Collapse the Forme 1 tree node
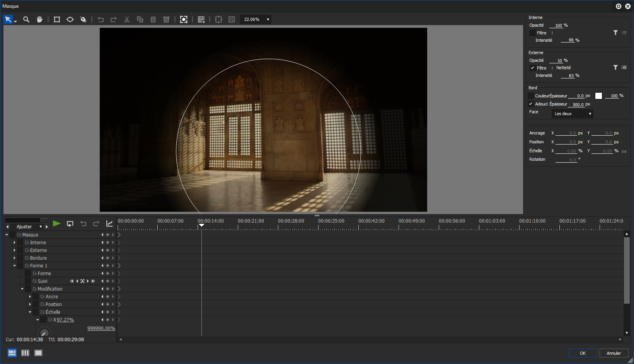The width and height of the screenshot is (634, 364). coord(14,265)
